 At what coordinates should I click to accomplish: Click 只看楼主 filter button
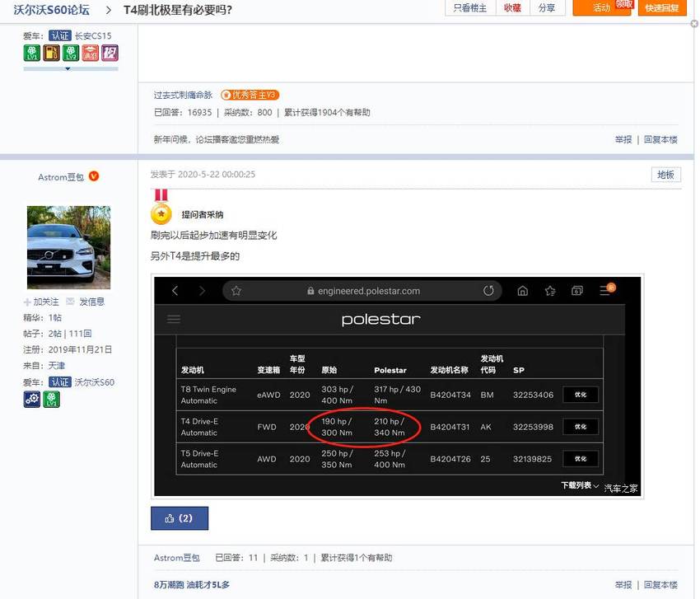point(470,8)
